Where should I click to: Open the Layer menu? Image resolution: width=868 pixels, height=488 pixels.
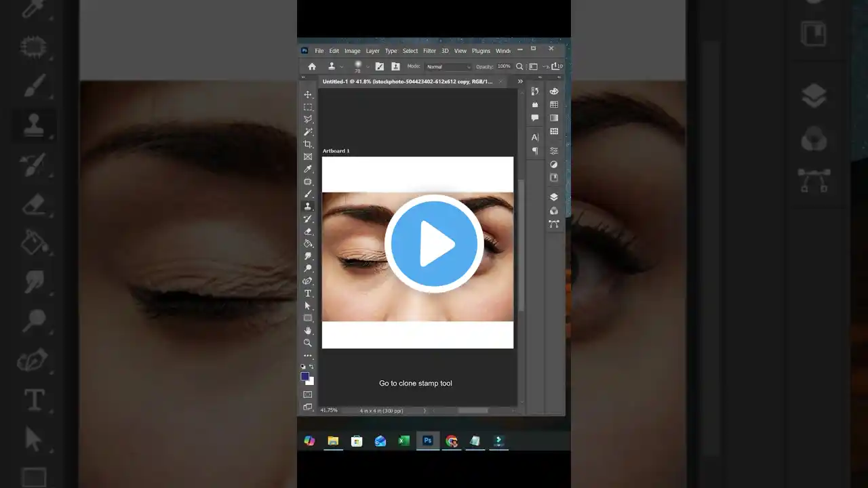373,51
